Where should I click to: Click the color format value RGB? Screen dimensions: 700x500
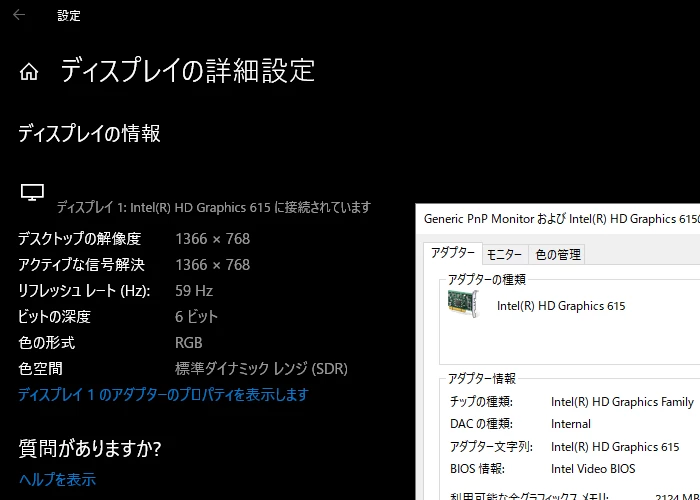(x=188, y=343)
